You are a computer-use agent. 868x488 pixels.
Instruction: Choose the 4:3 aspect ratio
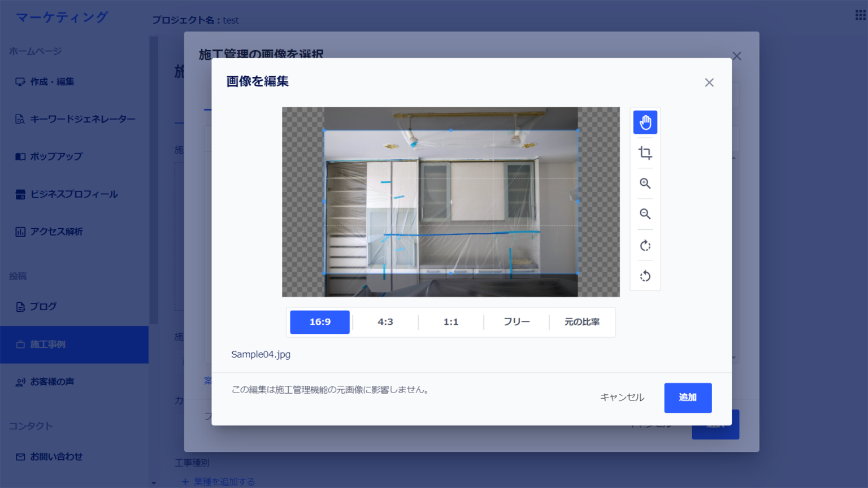coord(385,322)
